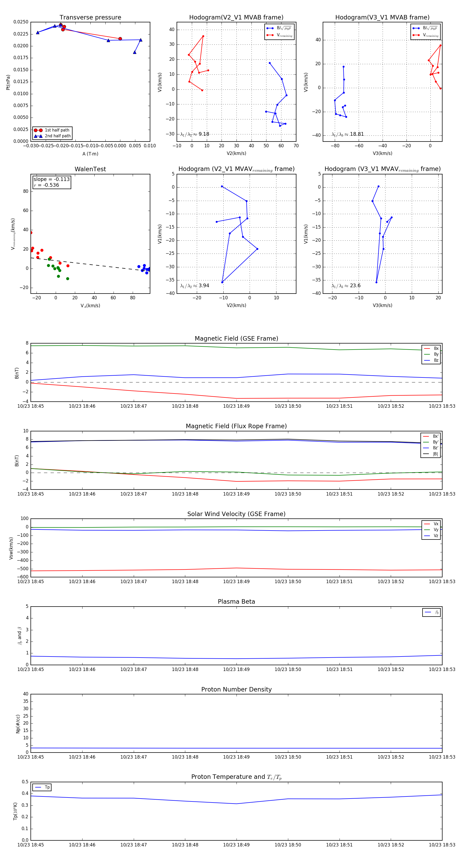Viewport: 473px width, 868px height.
Task: Click the 'Transverse pressure' plot title
Action: coord(90,18)
